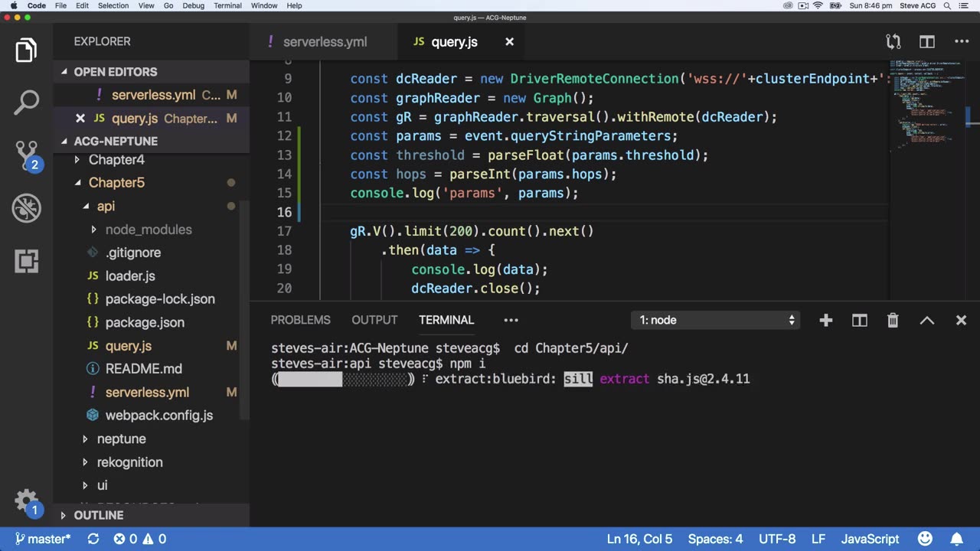
Task: Click the master branch status bar button
Action: tap(43, 540)
